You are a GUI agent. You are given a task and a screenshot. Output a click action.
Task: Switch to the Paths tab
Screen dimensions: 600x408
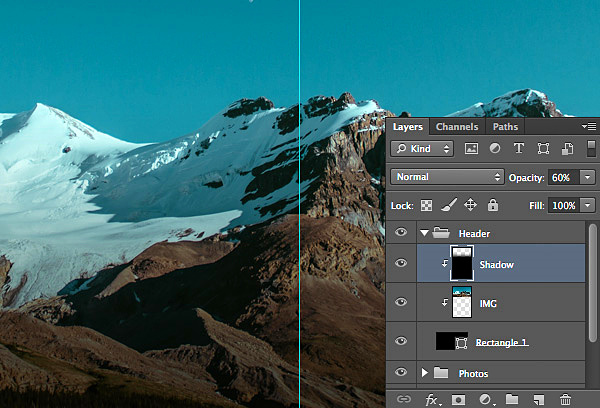pyautogui.click(x=505, y=127)
